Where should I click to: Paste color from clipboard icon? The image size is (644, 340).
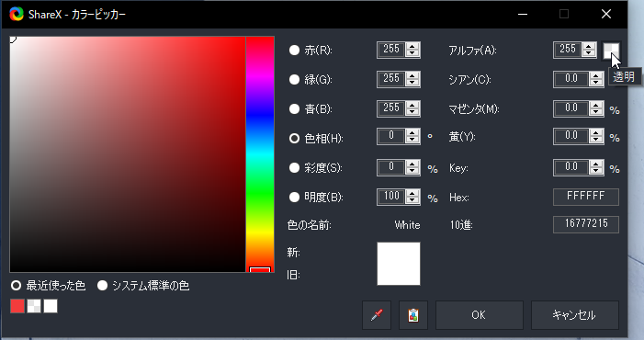[x=413, y=315]
